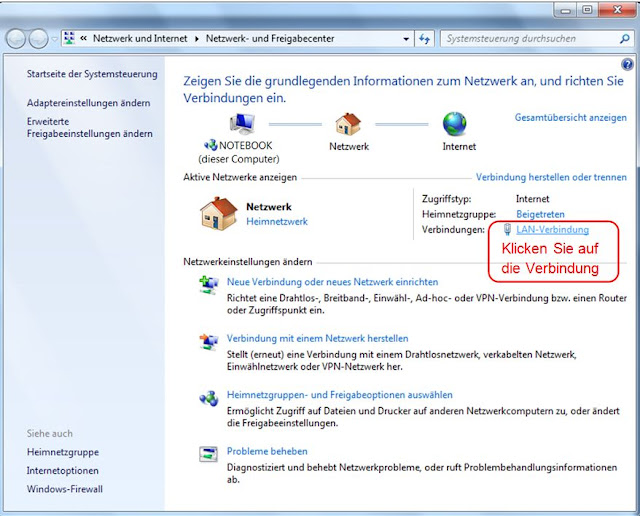The width and height of the screenshot is (640, 516).
Task: Open Adaptereinstellungen ändern
Action: click(89, 103)
